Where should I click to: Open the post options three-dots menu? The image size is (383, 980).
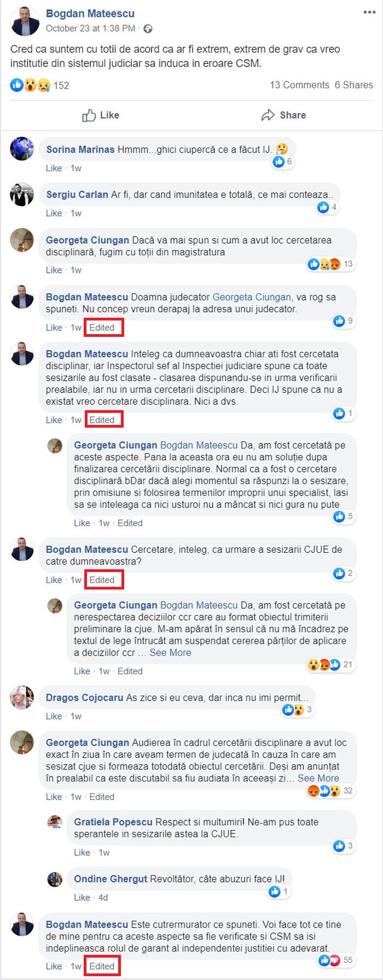369,12
